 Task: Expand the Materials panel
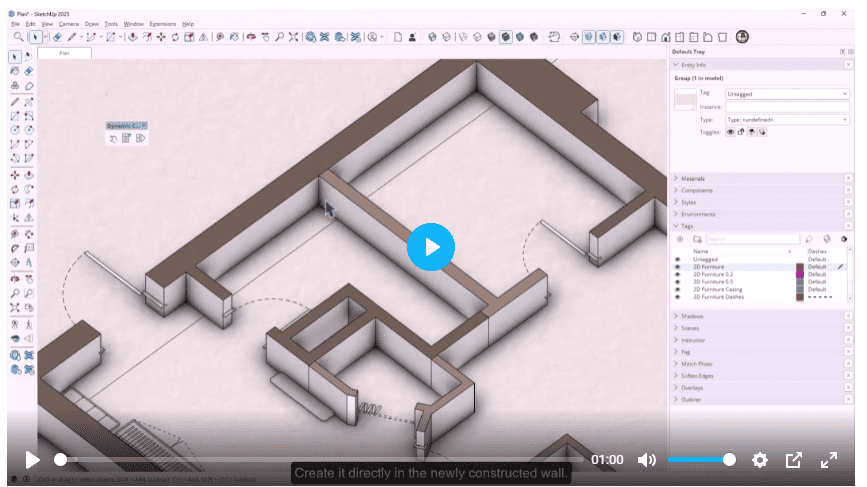693,179
